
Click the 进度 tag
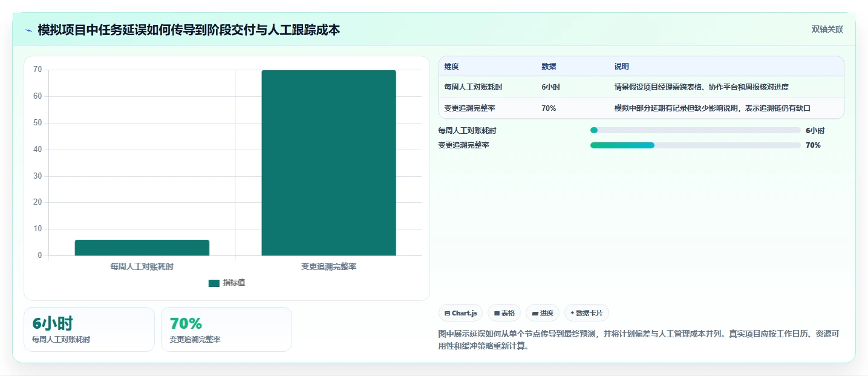tap(543, 313)
